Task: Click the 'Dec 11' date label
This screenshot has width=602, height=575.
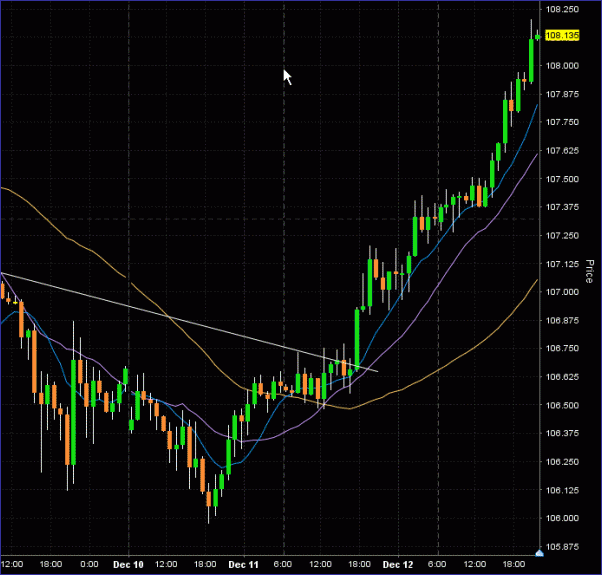Action: [243, 564]
